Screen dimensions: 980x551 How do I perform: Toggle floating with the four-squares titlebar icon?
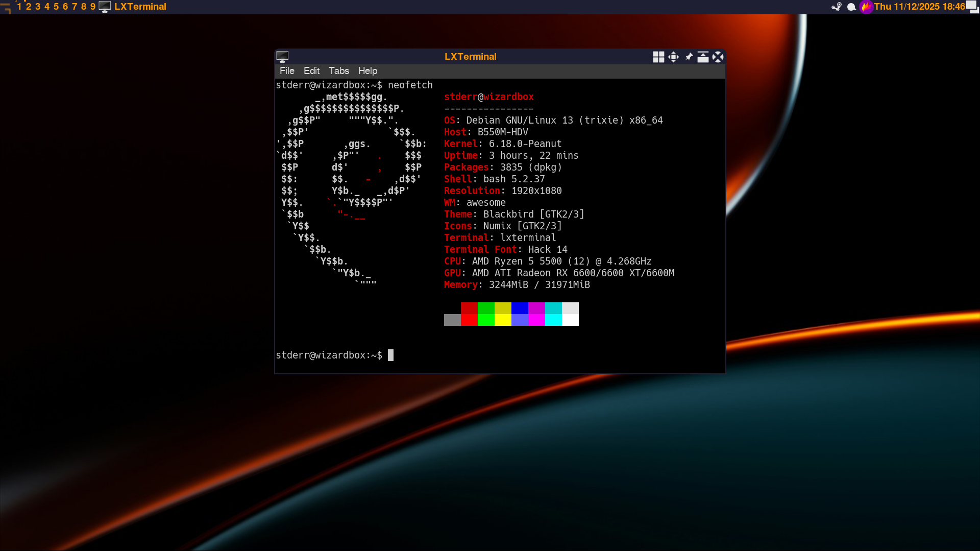click(658, 57)
